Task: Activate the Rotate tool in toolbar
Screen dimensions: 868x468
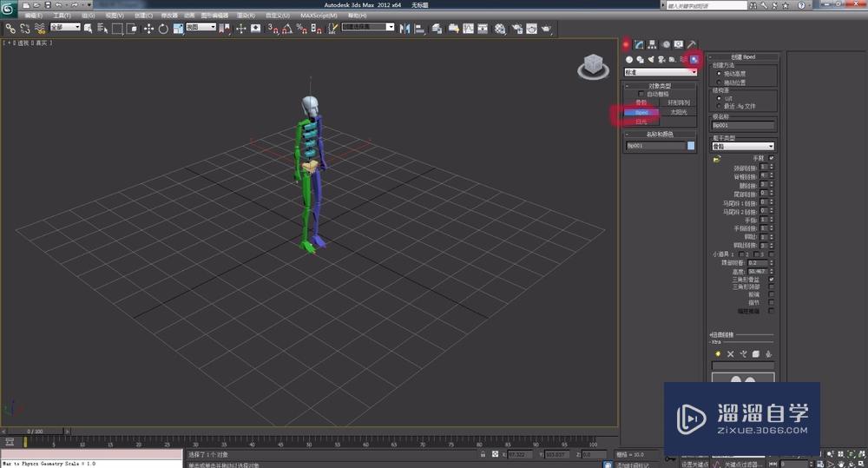Action: (163, 29)
